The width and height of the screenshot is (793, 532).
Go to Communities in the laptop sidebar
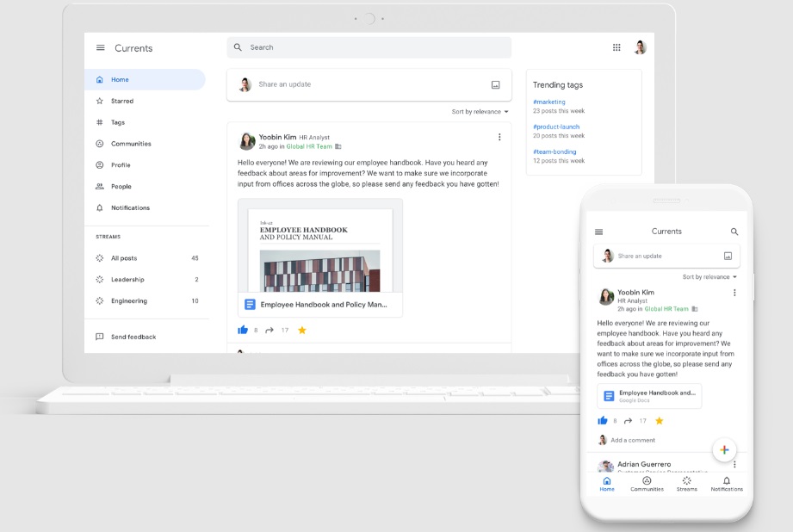pos(146,144)
